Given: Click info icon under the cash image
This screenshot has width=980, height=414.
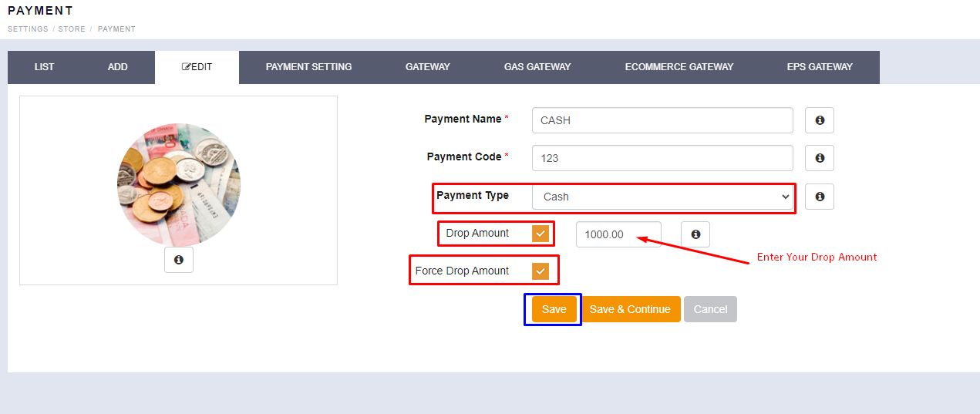Looking at the screenshot, I should coord(178,260).
